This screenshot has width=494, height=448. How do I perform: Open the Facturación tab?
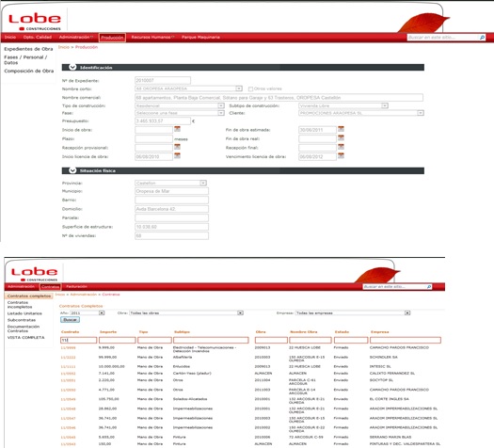tap(76, 287)
